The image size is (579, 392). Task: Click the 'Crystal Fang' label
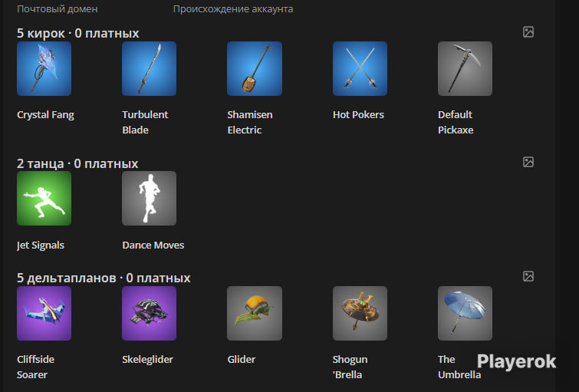click(45, 115)
